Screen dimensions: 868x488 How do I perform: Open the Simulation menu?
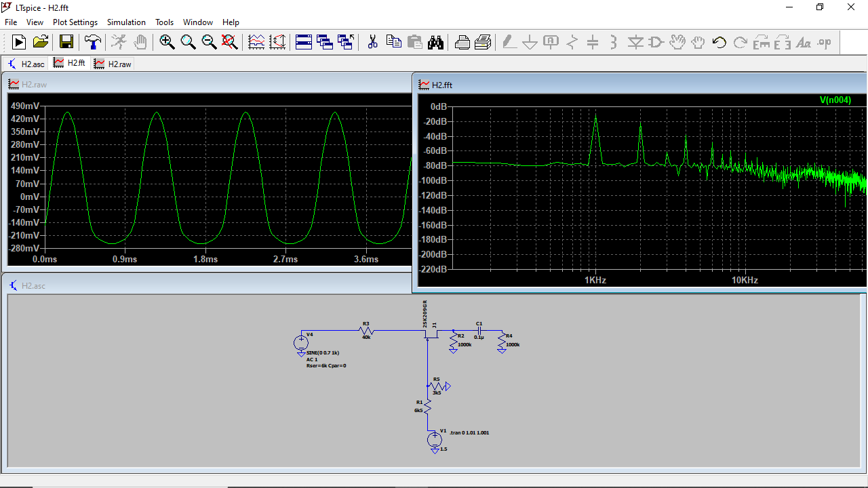126,22
